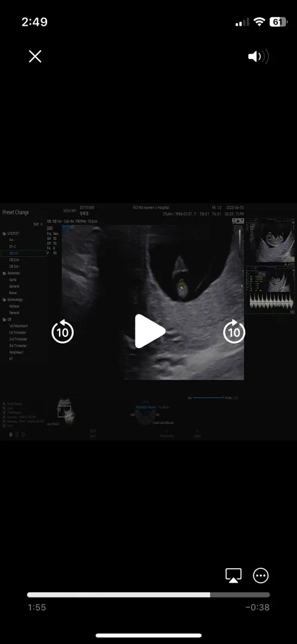Close the video player
Viewport: 297px width, 644px height.
pos(35,57)
